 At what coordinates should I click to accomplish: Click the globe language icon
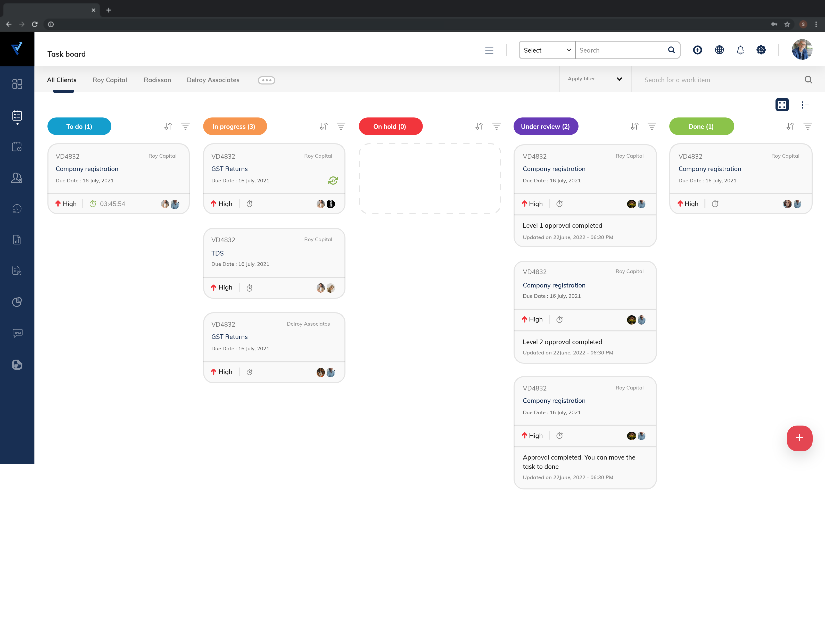(719, 50)
